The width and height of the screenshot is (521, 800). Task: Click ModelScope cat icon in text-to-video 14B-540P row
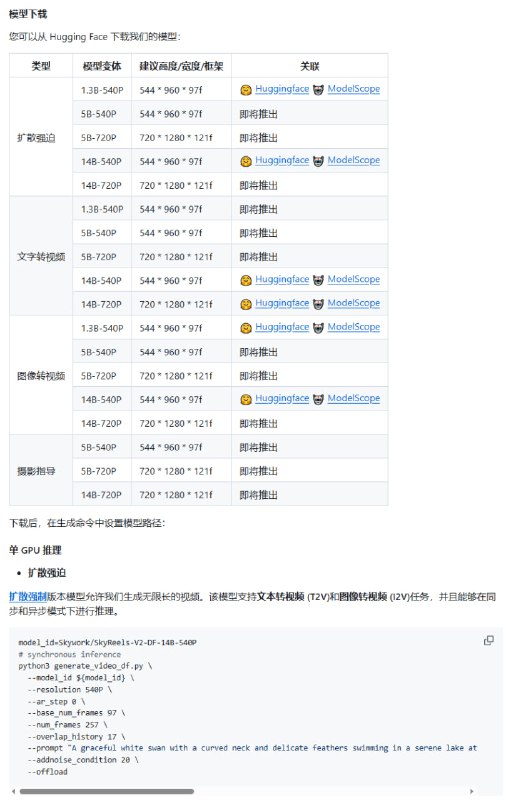coord(318,280)
